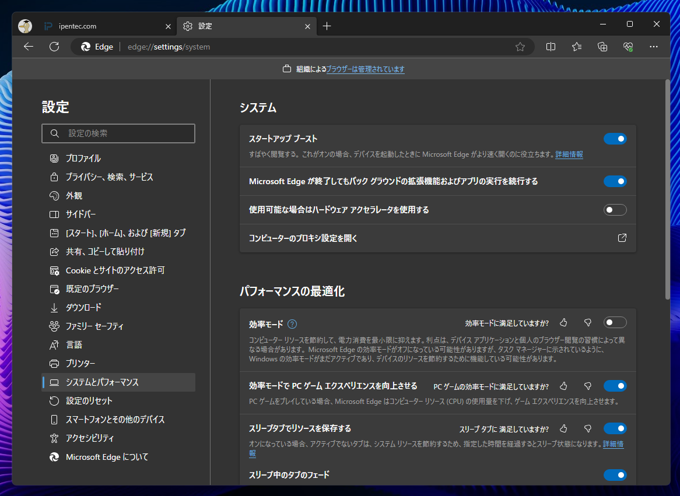680x496 pixels.
Task: Thumbs down the PC ゲームの効率モード feedback
Action: click(588, 386)
